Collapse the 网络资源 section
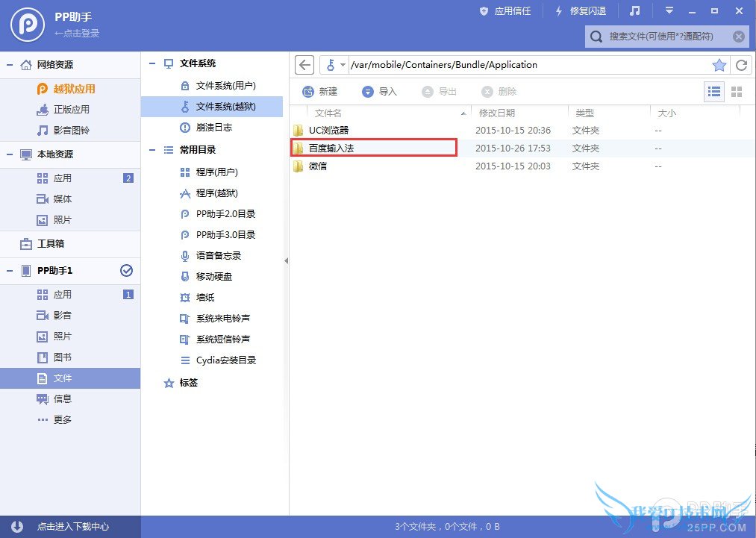This screenshot has width=756, height=538. pyautogui.click(x=10, y=65)
